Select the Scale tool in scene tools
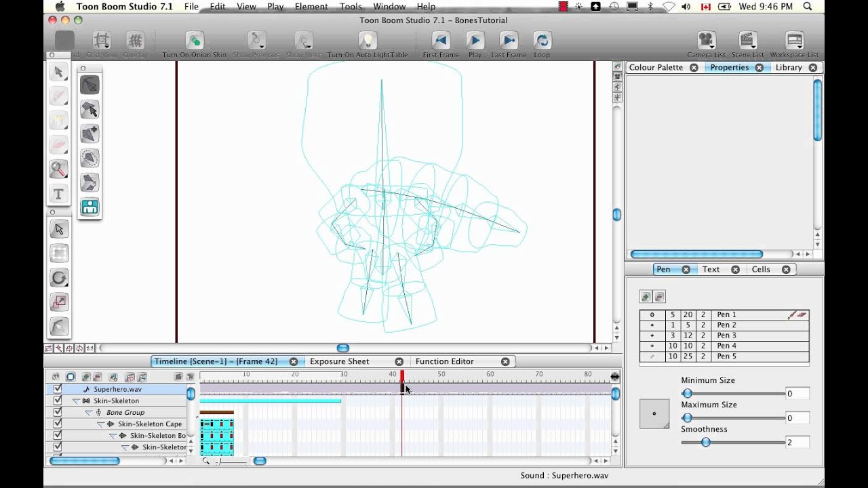868x488 pixels. [59, 302]
